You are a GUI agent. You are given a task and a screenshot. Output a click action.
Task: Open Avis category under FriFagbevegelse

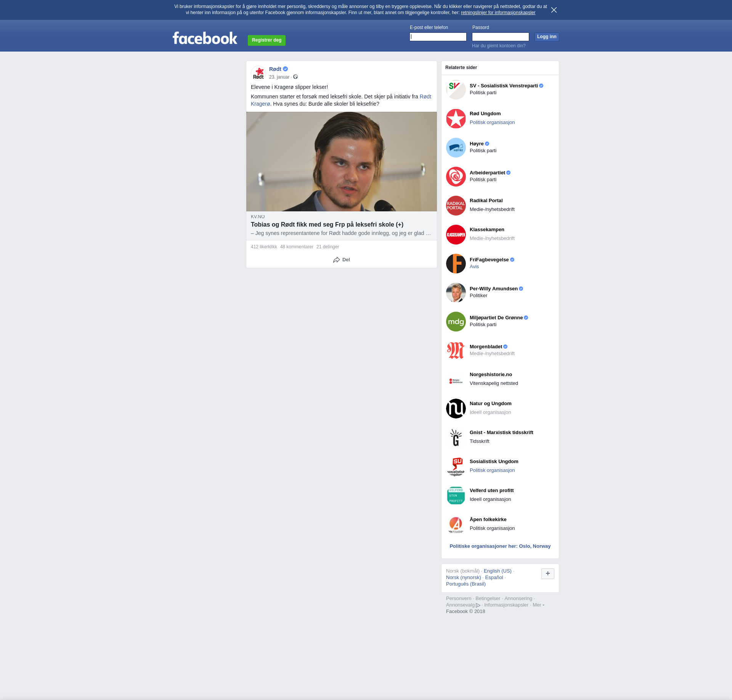pos(474,267)
